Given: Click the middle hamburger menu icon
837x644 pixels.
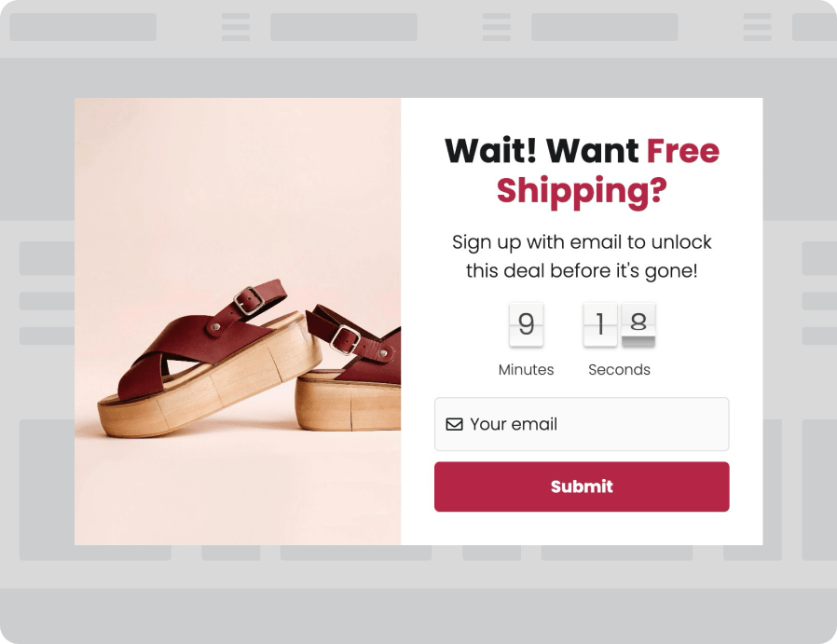Looking at the screenshot, I should (496, 27).
